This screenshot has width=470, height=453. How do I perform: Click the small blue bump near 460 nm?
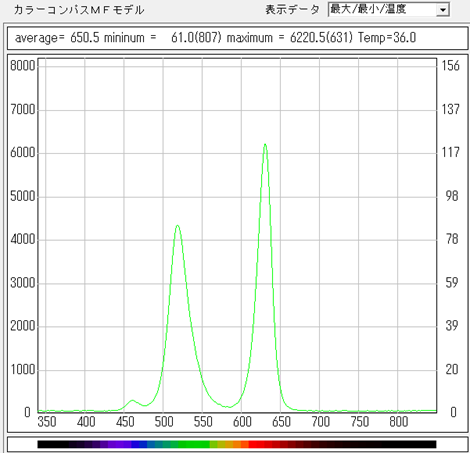(132, 400)
